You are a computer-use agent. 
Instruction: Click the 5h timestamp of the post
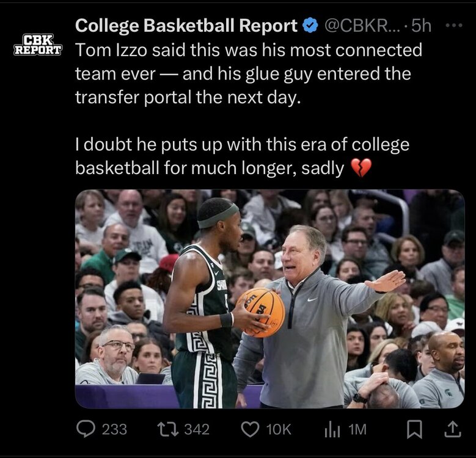[x=421, y=26]
